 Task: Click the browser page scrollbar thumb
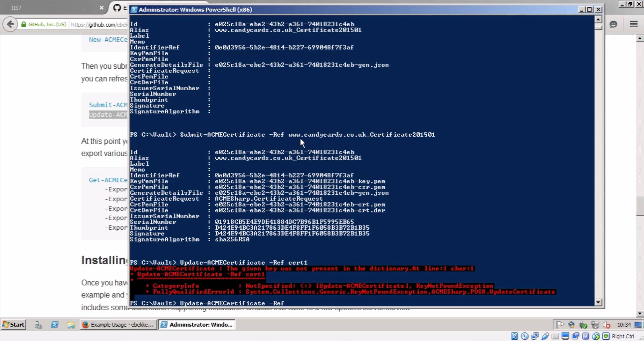640,206
